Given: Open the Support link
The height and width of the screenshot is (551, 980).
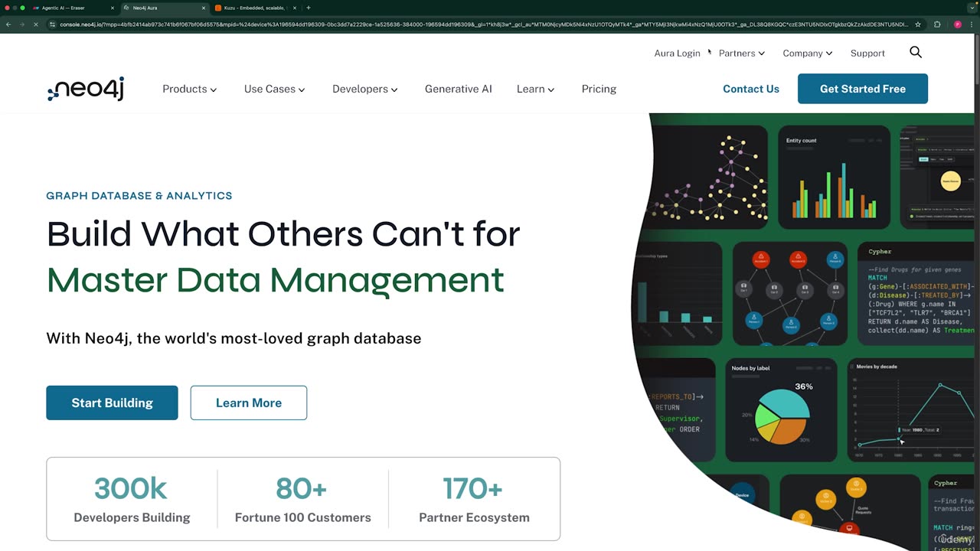Looking at the screenshot, I should [867, 53].
